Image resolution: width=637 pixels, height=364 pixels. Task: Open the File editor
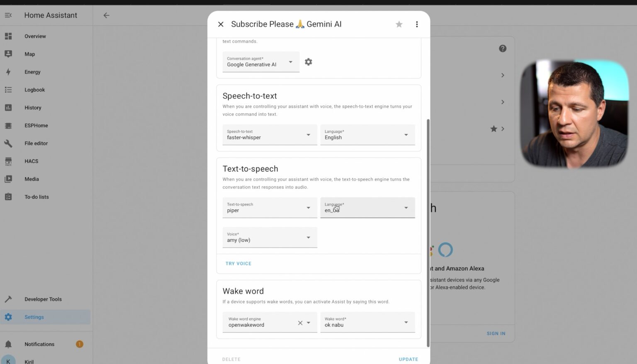click(x=36, y=143)
